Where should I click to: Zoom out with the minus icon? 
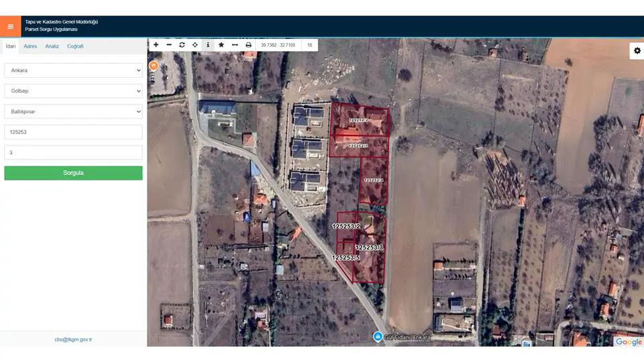pos(169,45)
